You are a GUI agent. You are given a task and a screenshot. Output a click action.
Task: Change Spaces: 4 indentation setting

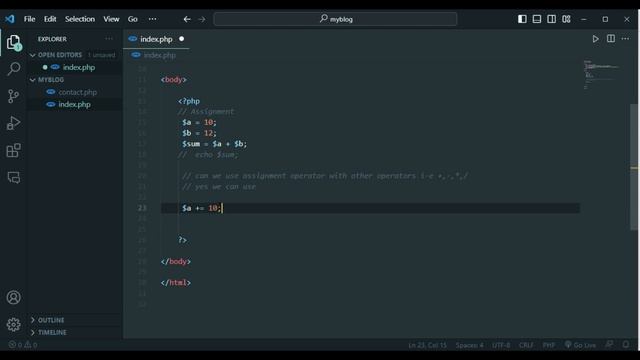coord(469,345)
